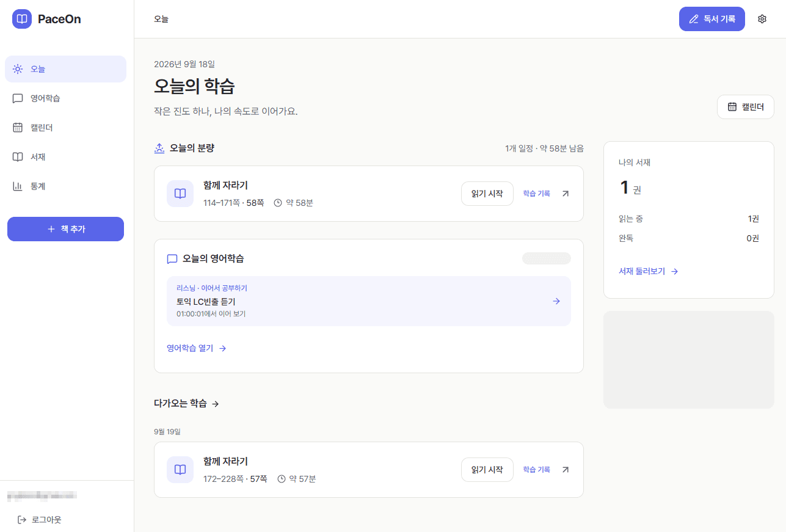The image size is (786, 532).
Task: Click the speech bubble icon beside 영어학습
Action: pos(18,98)
